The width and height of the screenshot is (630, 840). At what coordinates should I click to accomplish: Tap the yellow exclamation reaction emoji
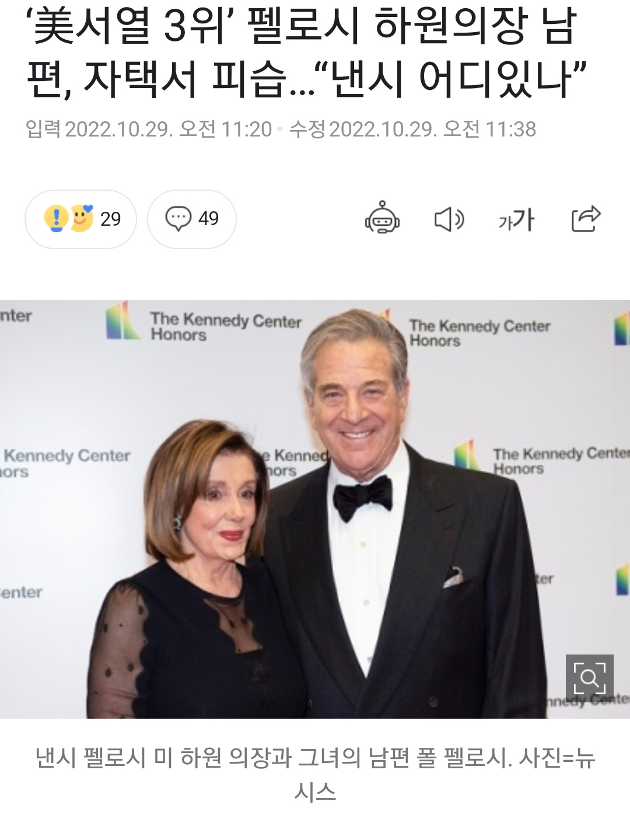pos(56,219)
